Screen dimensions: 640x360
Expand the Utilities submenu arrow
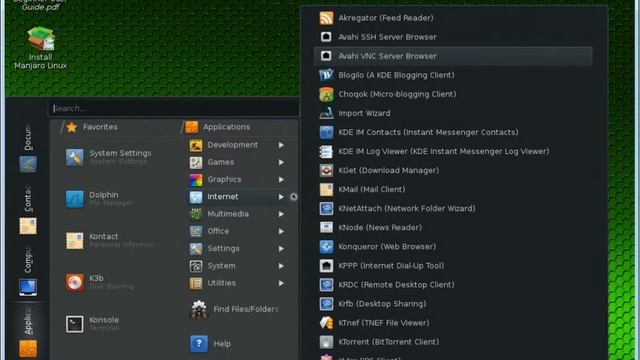coord(281,283)
